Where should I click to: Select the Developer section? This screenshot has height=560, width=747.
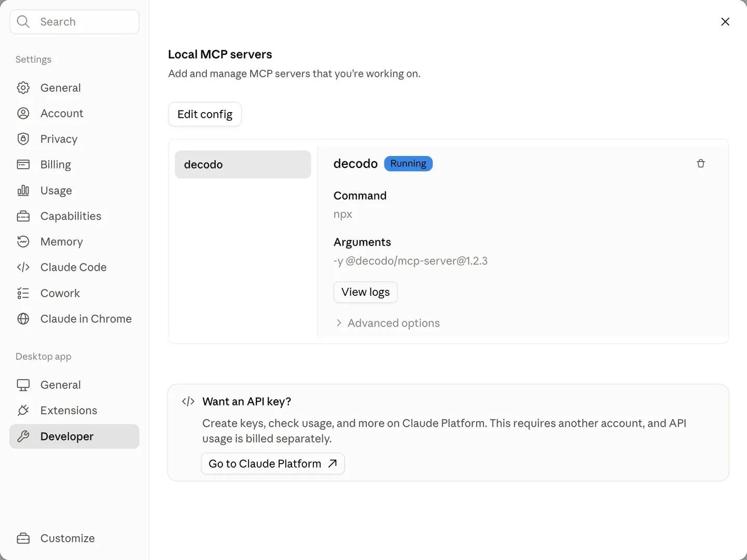click(74, 436)
